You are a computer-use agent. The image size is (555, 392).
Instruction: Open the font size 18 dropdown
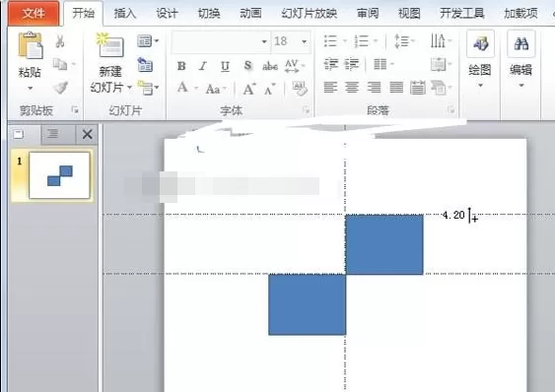pyautogui.click(x=304, y=41)
